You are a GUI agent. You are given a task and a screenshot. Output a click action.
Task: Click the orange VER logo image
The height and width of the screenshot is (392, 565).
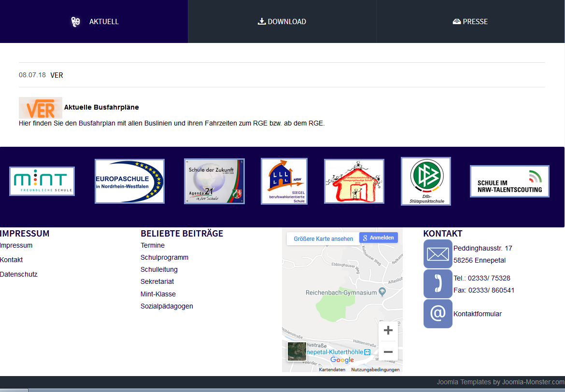pos(41,108)
